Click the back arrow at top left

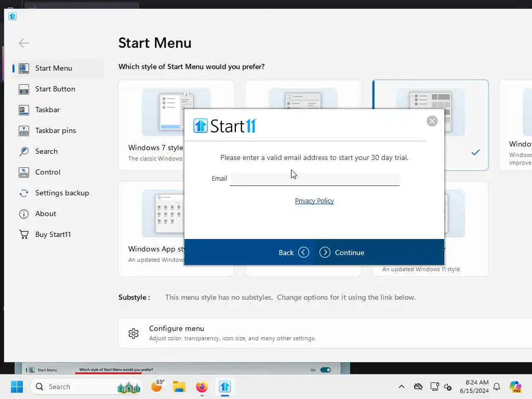pyautogui.click(x=24, y=43)
